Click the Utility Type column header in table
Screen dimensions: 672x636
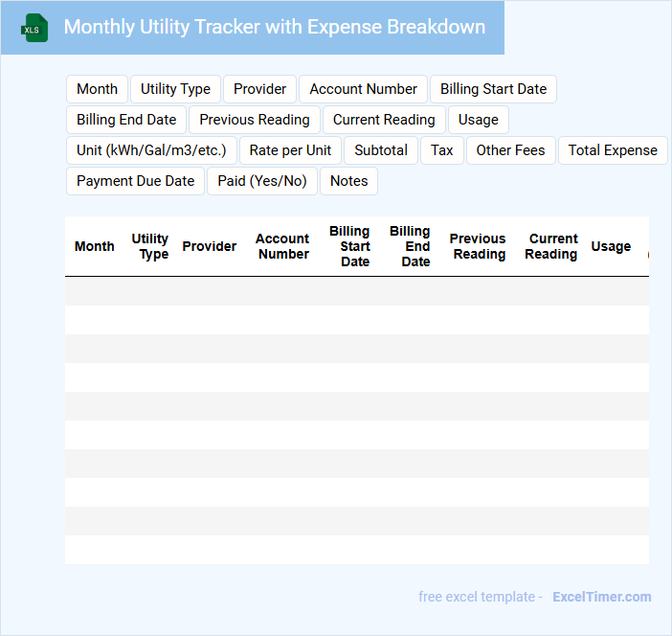[150, 246]
